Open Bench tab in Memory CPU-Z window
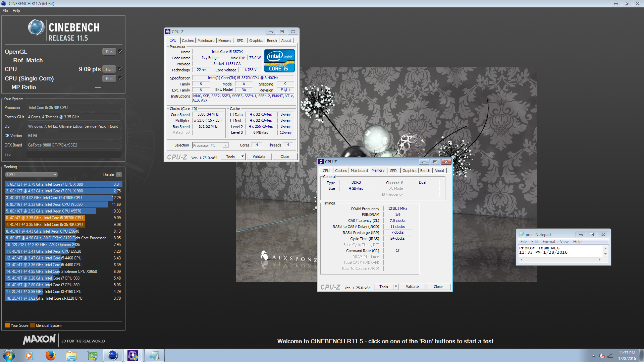Image resolution: width=644 pixels, height=362 pixels. click(425, 171)
